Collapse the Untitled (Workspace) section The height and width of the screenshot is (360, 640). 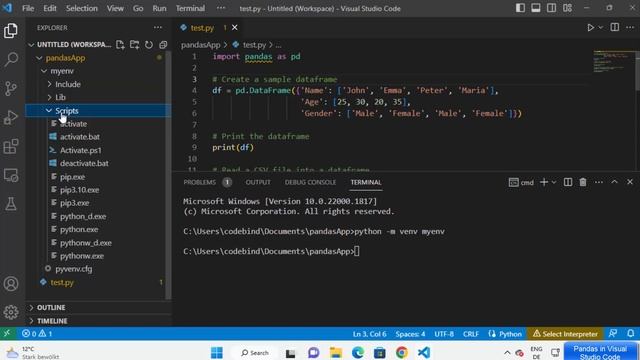[x=31, y=44]
